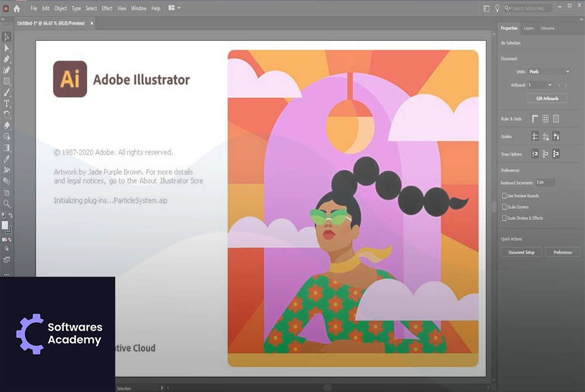Select the Curvature tool
This screenshot has height=392, width=585.
click(x=6, y=70)
